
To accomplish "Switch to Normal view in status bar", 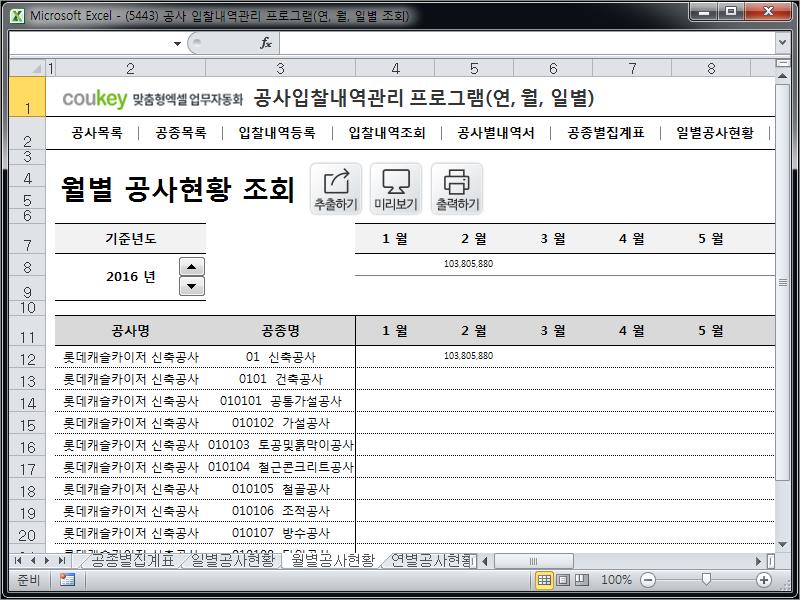I will point(544,580).
